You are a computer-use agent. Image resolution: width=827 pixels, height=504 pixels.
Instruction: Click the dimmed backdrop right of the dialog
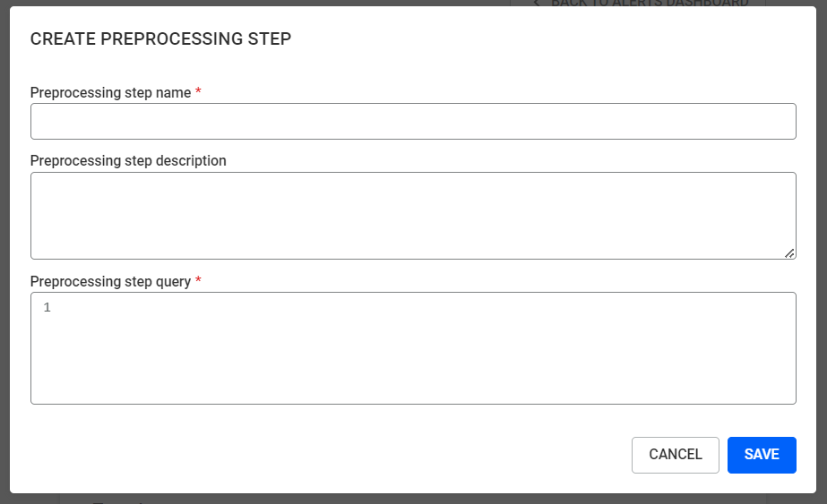[822, 251]
